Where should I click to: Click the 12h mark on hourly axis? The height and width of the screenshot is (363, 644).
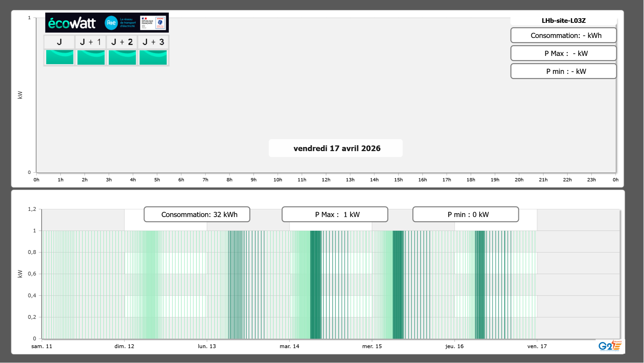click(x=326, y=180)
